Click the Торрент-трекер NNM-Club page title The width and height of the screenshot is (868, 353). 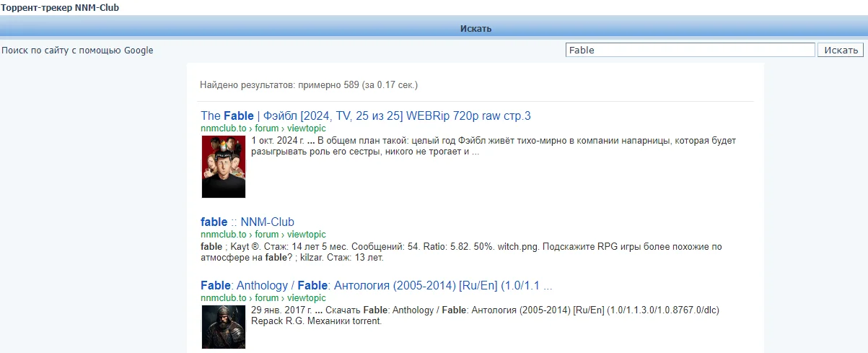[60, 7]
